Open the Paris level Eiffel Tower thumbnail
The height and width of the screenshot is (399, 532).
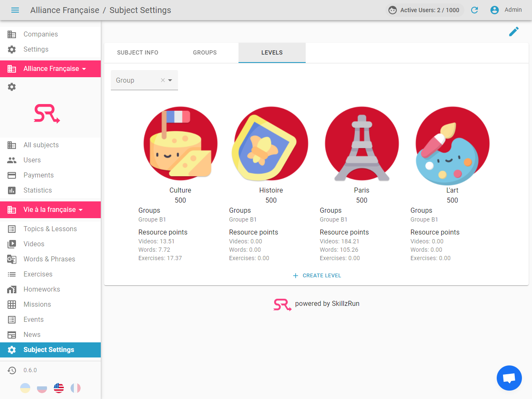362,143
